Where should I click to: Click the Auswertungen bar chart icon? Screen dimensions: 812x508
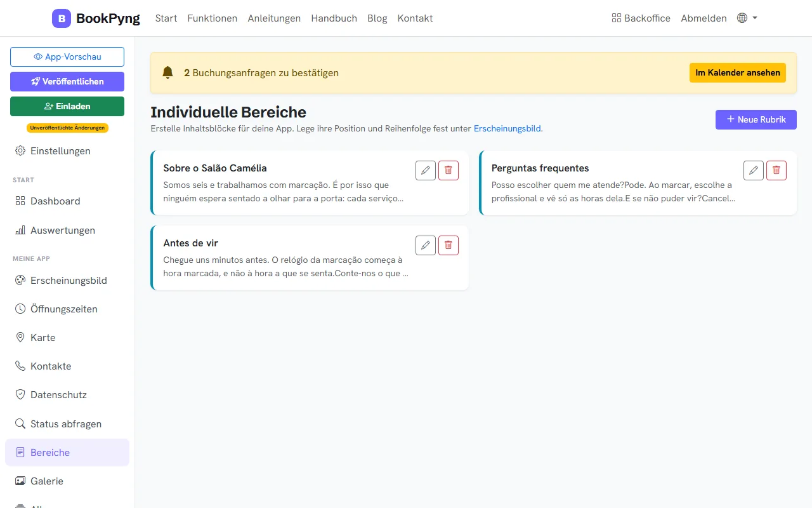(20, 231)
